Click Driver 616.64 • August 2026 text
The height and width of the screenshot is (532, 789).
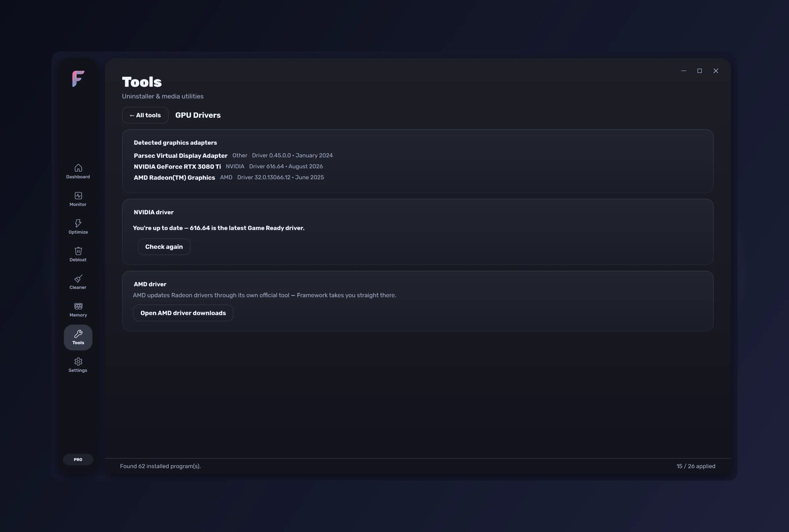286,166
